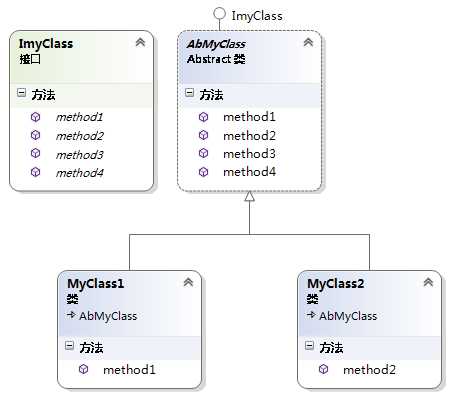This screenshot has height=393, width=453.
Task: Select method3 in the AbMyClass method list
Action: pyautogui.click(x=249, y=154)
